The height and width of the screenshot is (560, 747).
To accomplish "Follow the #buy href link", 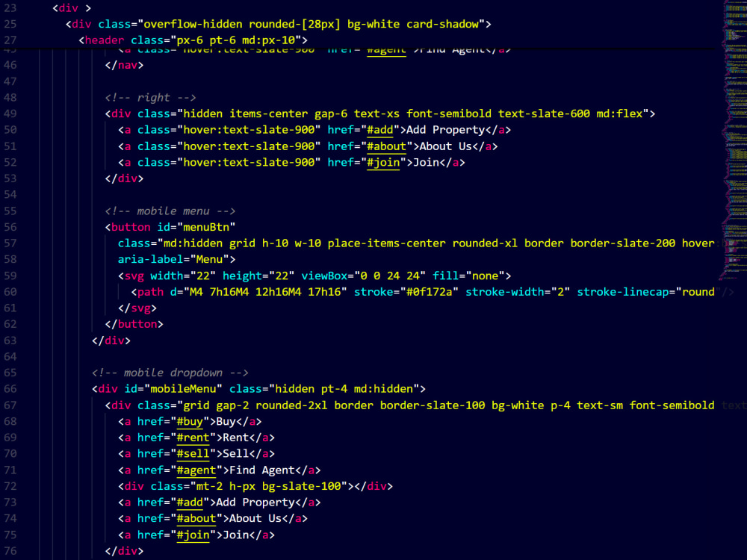I will click(x=190, y=421).
